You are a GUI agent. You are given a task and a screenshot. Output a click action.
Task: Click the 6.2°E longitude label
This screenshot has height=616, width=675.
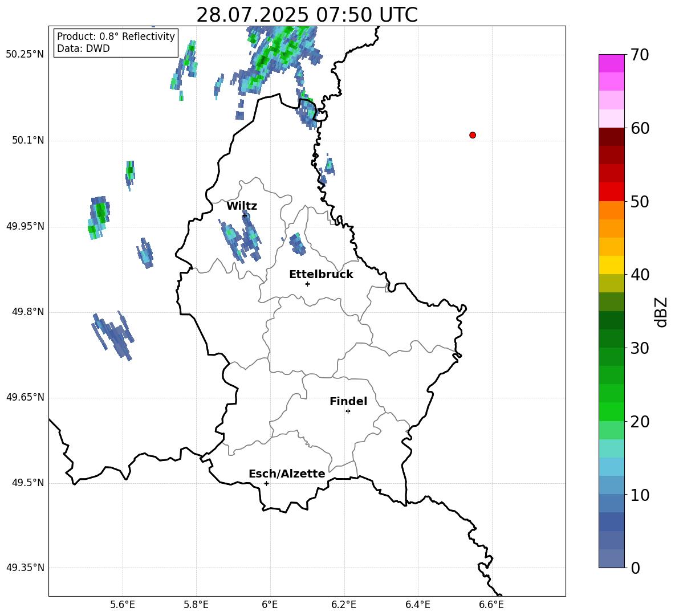(x=344, y=605)
